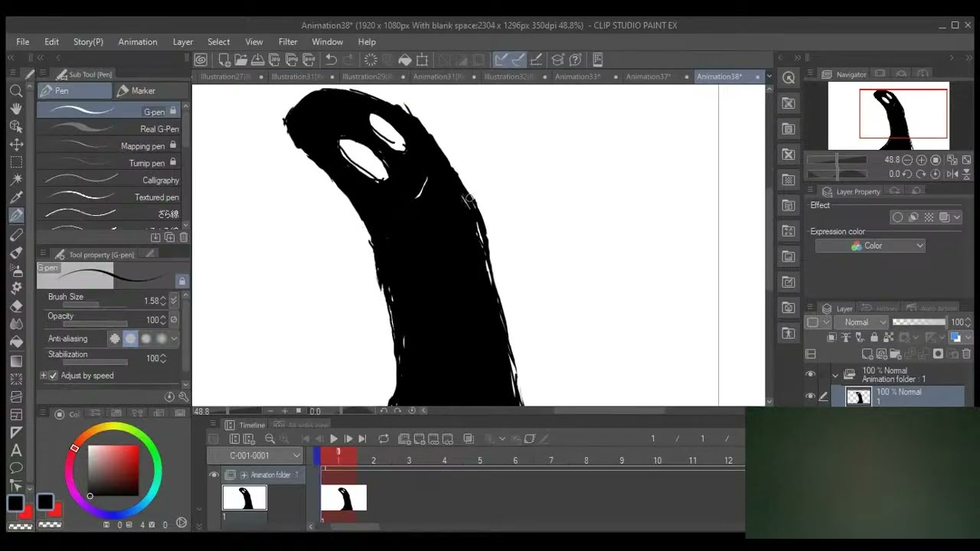
Task: Select the Auto select magic wand tool
Action: point(15,180)
